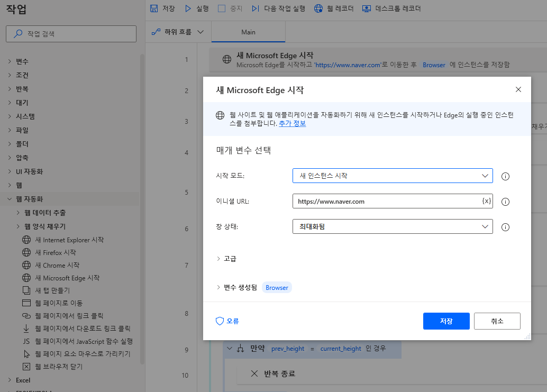This screenshot has height=392, width=547.
Task: Click info icon next to 창 상태
Action: tap(505, 227)
